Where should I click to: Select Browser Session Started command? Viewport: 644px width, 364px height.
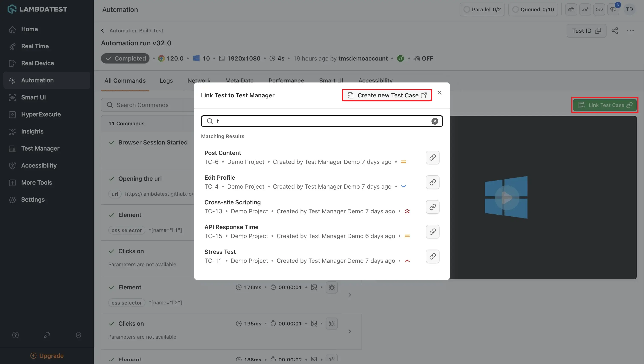click(153, 142)
